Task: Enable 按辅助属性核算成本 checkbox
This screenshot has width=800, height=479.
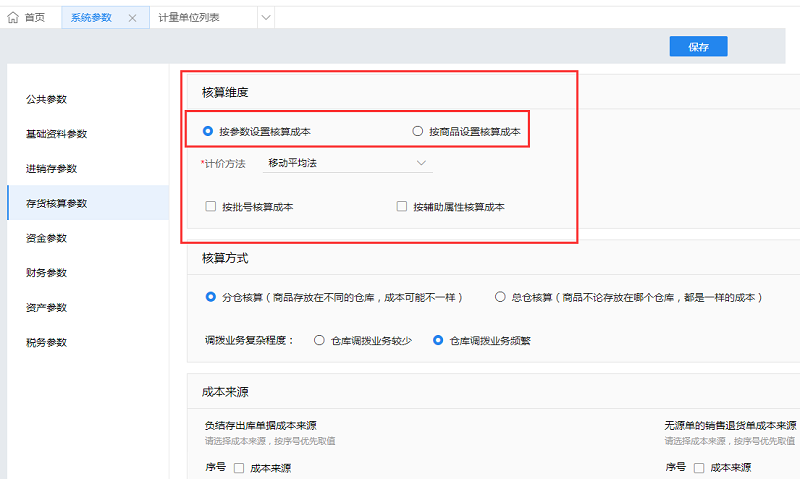Action: click(402, 207)
